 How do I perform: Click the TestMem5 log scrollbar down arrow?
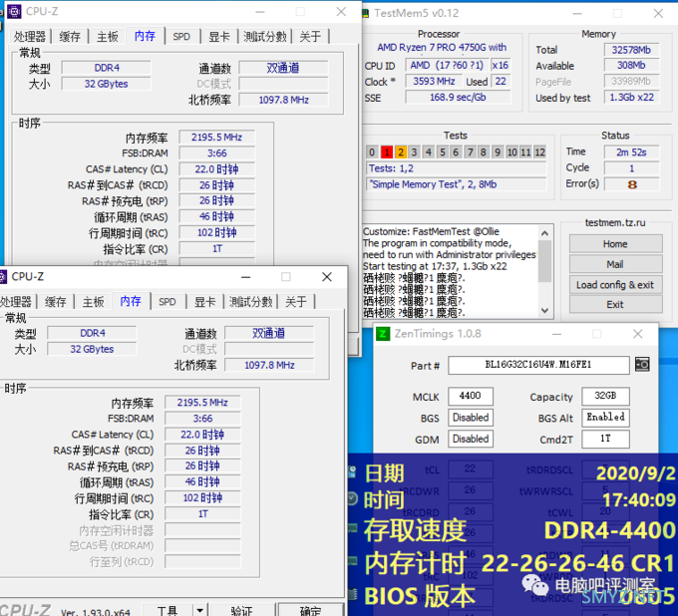pyautogui.click(x=545, y=310)
